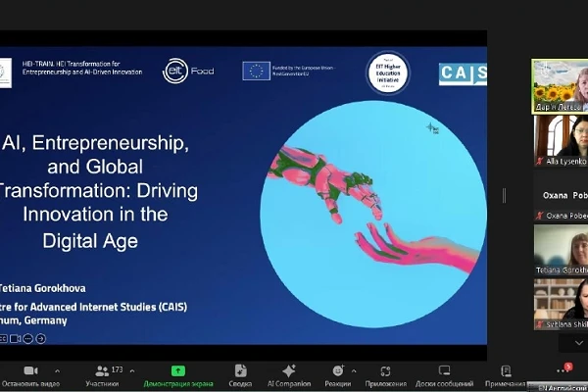Expand the Reactions options caret

click(x=354, y=371)
